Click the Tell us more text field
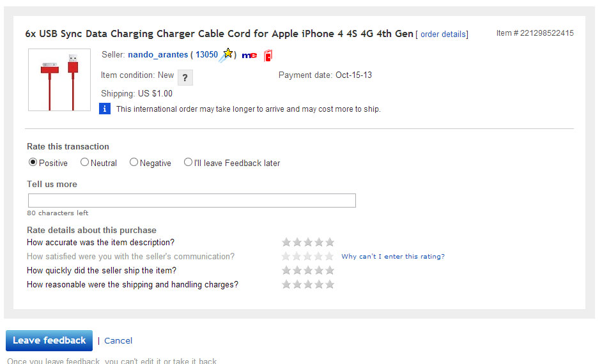 click(192, 201)
